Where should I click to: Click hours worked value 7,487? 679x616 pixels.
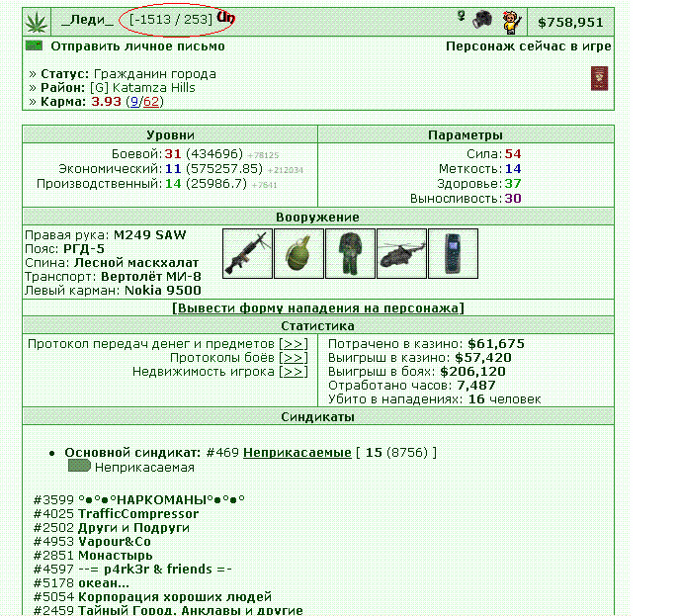tap(476, 386)
